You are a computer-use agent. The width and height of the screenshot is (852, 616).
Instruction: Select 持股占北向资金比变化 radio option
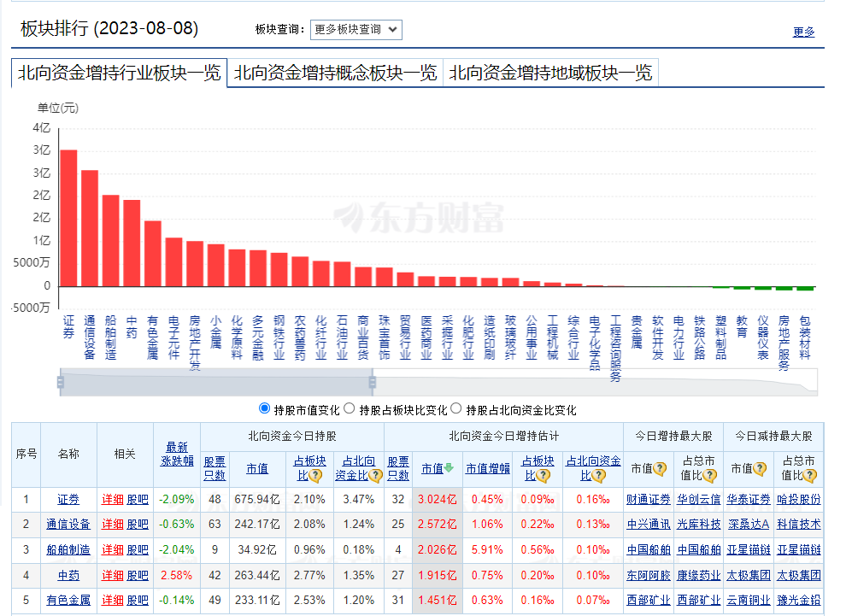tap(455, 409)
